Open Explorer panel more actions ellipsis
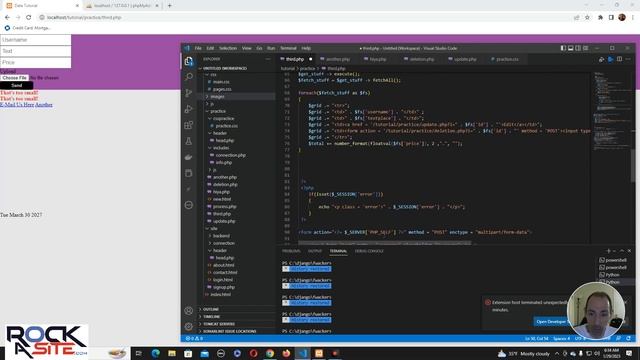The height and width of the screenshot is (360, 640). tap(268, 59)
